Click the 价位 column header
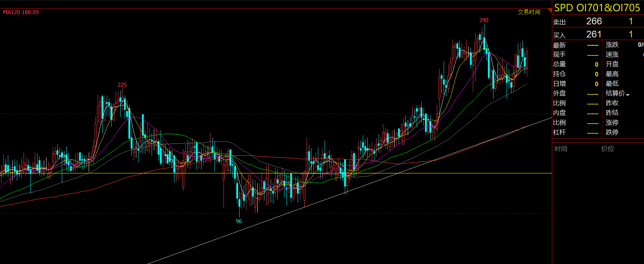 tap(608, 149)
